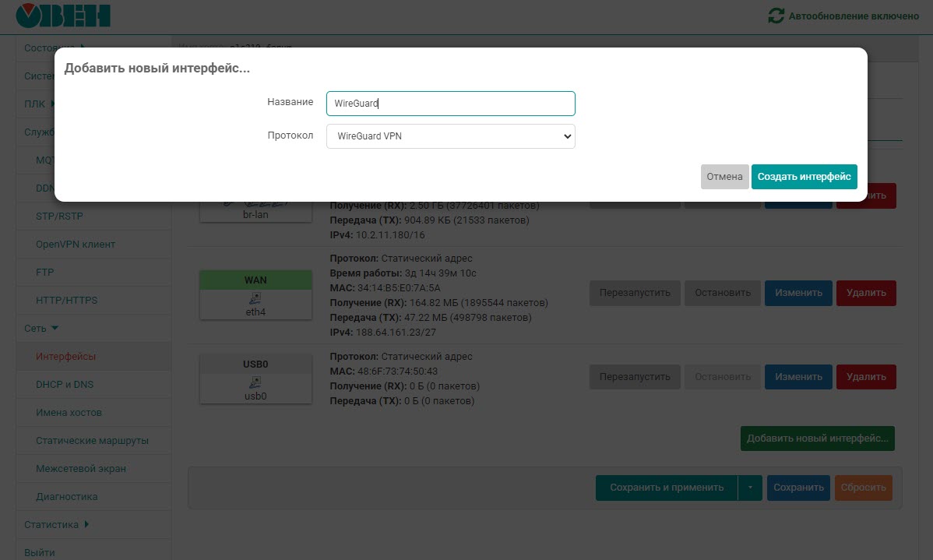933x560 pixels.
Task: Open OpenVPN клиент sidebar item
Action: (76, 245)
